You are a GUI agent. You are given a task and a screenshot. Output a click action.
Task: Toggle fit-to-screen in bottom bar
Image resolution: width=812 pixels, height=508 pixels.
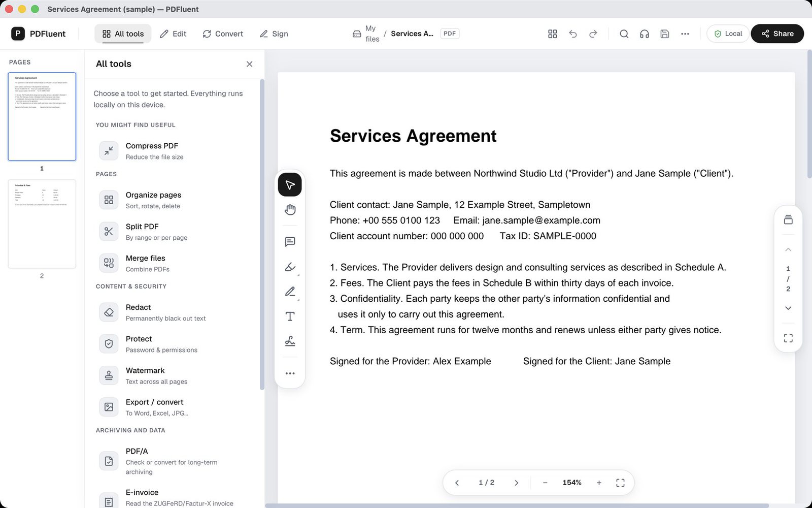click(620, 483)
